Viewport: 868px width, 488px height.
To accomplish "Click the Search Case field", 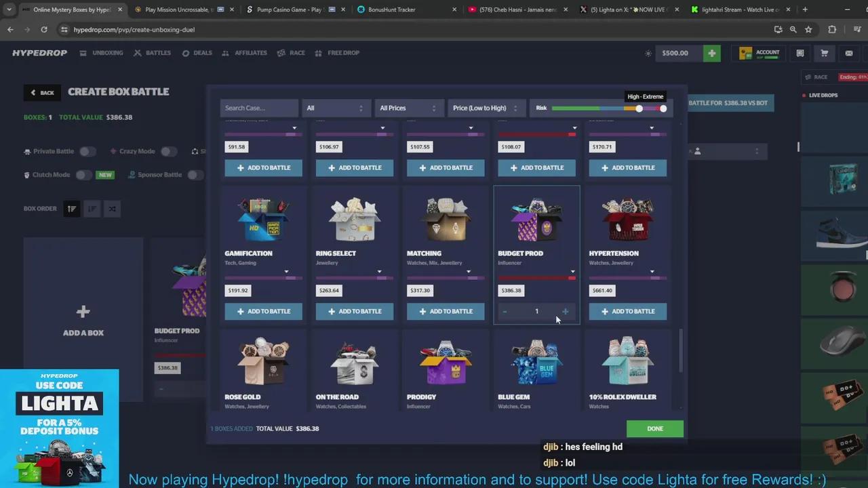I will 259,108.
